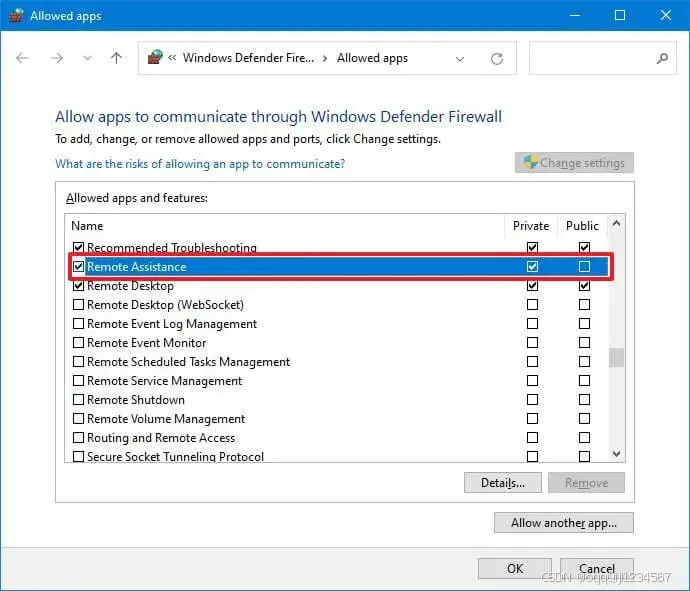The width and height of the screenshot is (690, 591).
Task: Minimize the Allowed apps window
Action: click(x=575, y=15)
